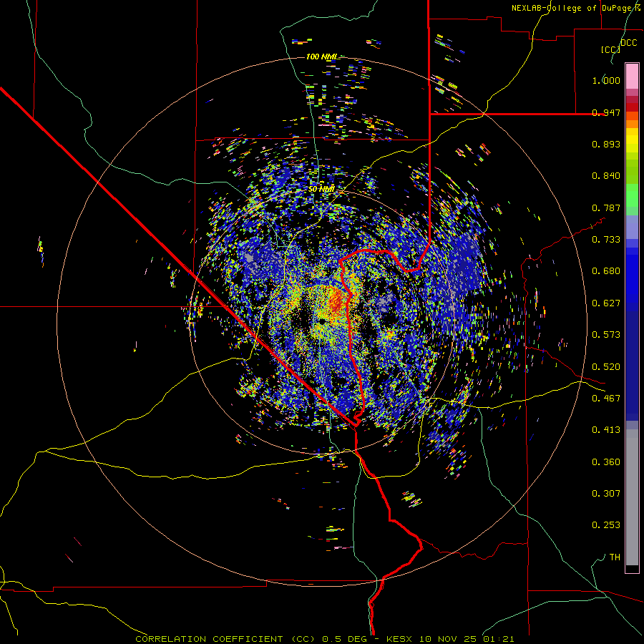644x644 pixels.
Task: Select the 1.000 legend value
Action: [x=606, y=80]
